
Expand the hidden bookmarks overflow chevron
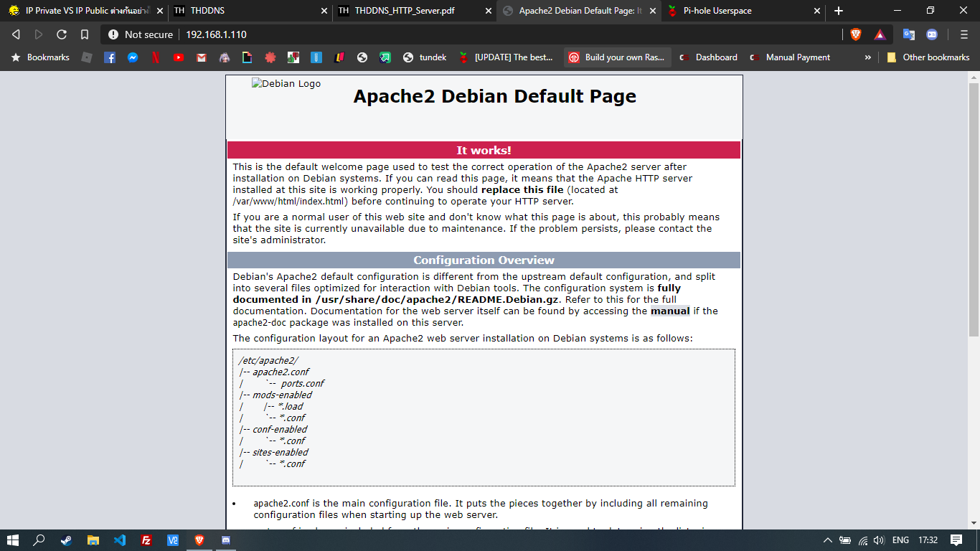[x=868, y=57]
